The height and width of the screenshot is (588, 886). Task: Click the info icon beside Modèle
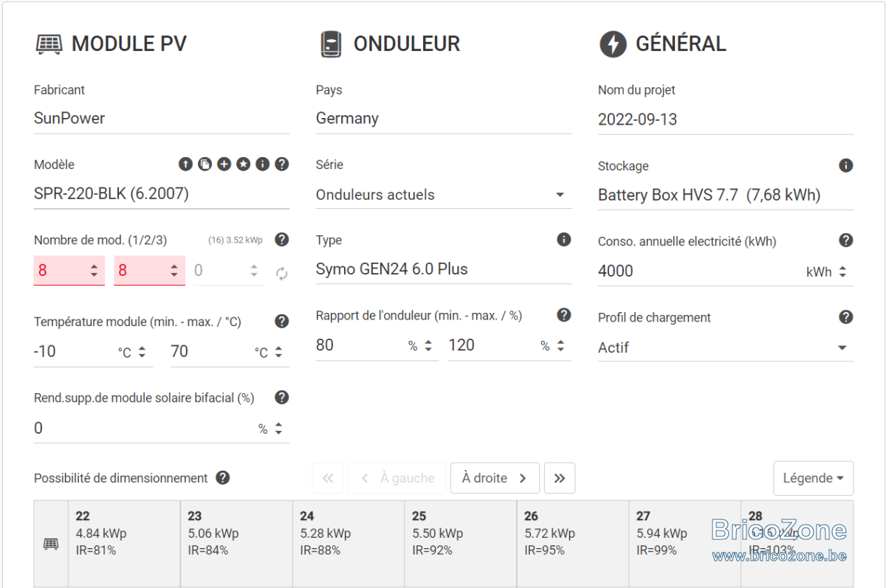point(262,165)
